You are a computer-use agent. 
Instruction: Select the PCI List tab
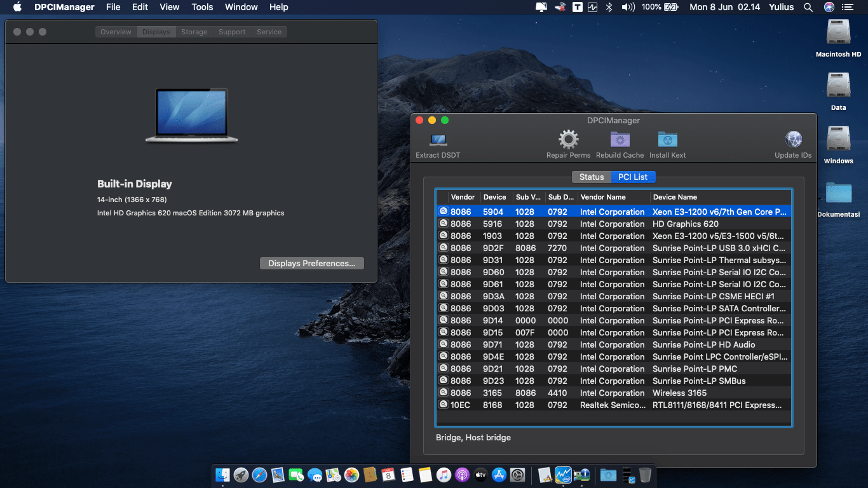(633, 177)
